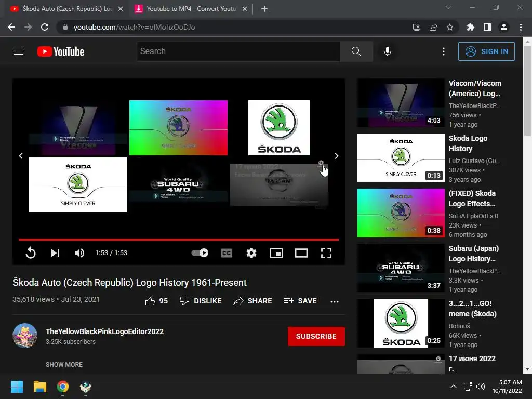Subscribe to TheYellowBlackPinkLogoEditor2022 channel
Image resolution: width=532 pixels, height=399 pixels.
click(x=316, y=336)
